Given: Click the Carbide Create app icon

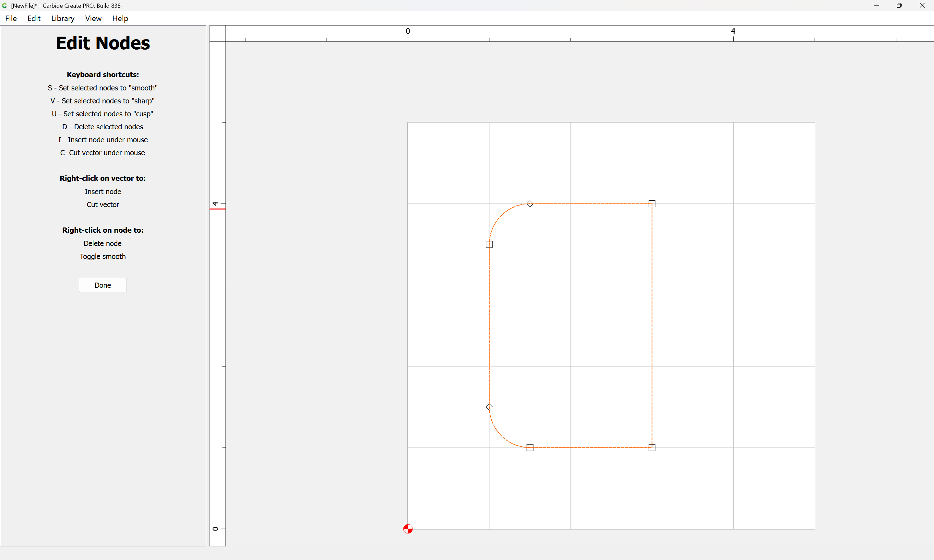Looking at the screenshot, I should pos(5,6).
